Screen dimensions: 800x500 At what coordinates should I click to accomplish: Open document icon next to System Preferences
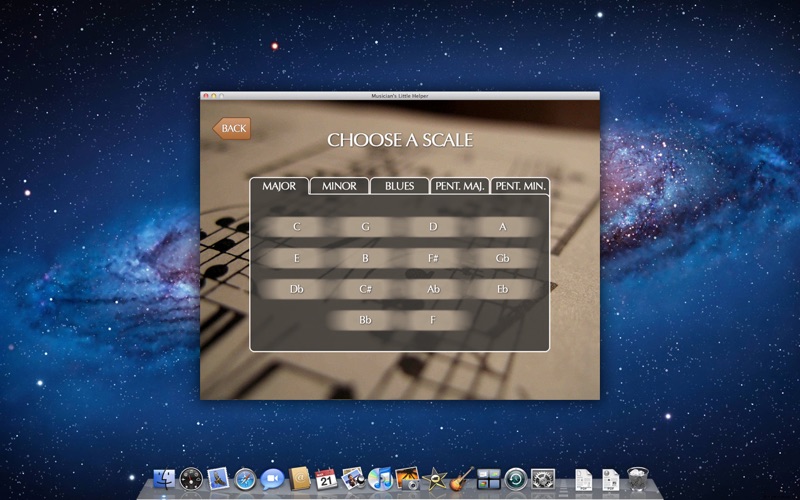[584, 480]
